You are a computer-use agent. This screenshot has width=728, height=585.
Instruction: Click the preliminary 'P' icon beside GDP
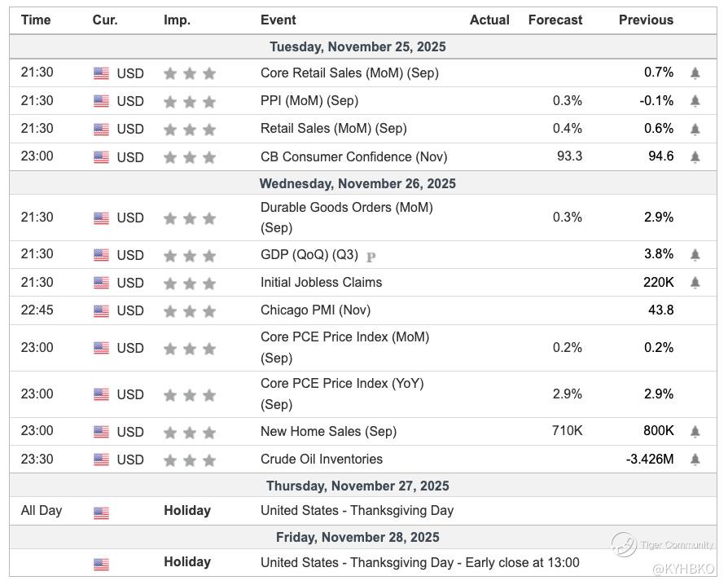(371, 257)
